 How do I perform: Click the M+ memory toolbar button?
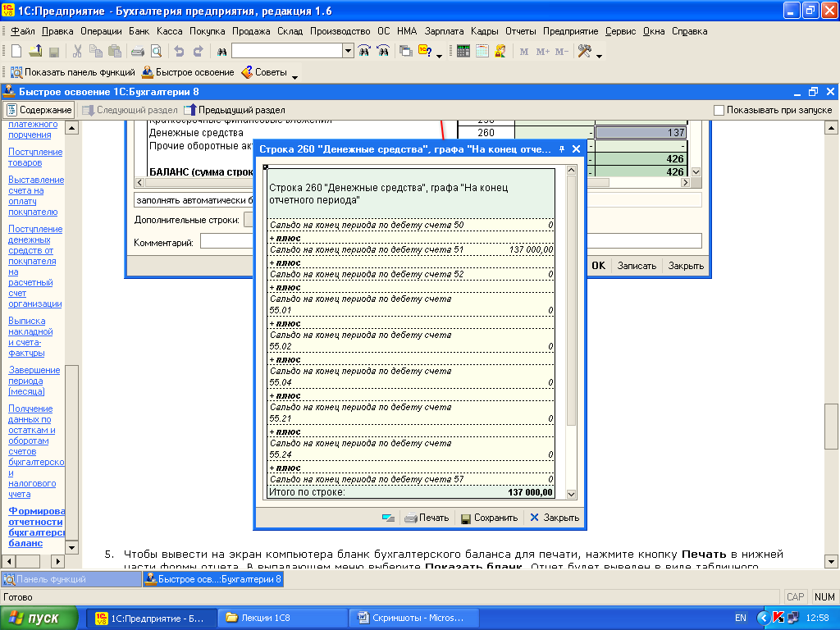pyautogui.click(x=543, y=52)
